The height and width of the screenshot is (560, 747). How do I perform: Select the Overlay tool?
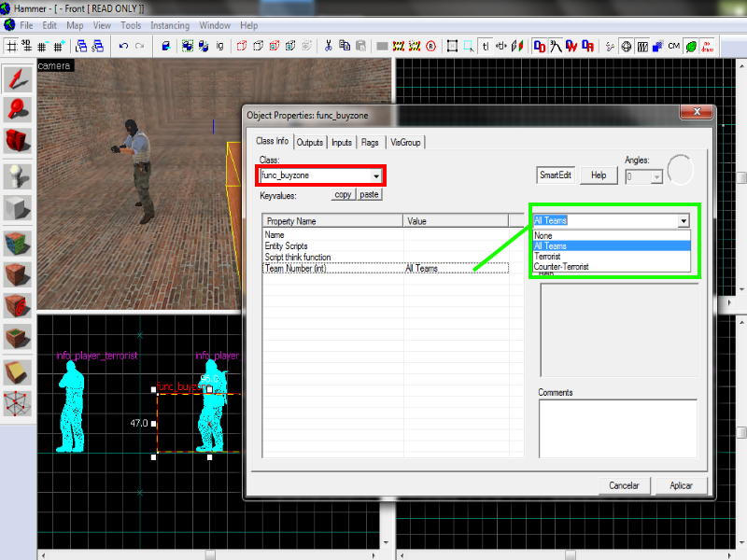click(18, 337)
